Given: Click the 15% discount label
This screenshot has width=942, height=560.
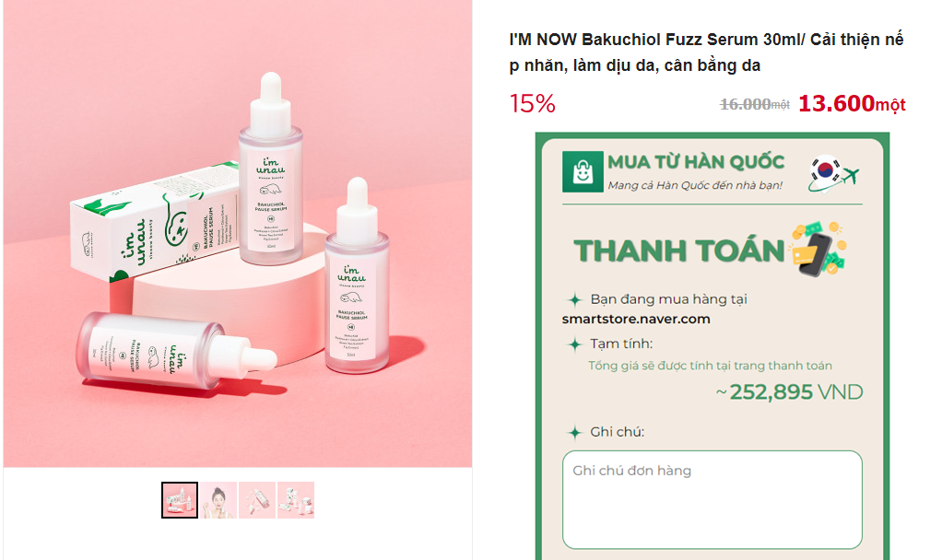Looking at the screenshot, I should pos(533,104).
